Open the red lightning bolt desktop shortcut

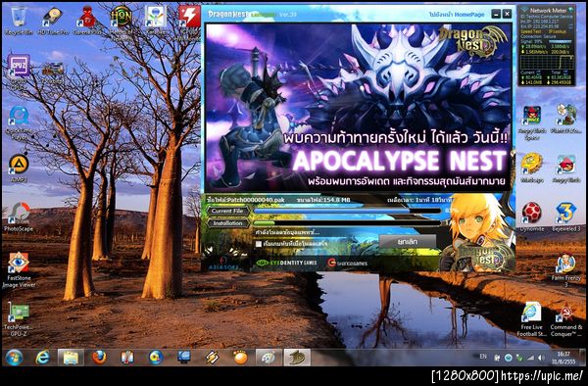189,17
